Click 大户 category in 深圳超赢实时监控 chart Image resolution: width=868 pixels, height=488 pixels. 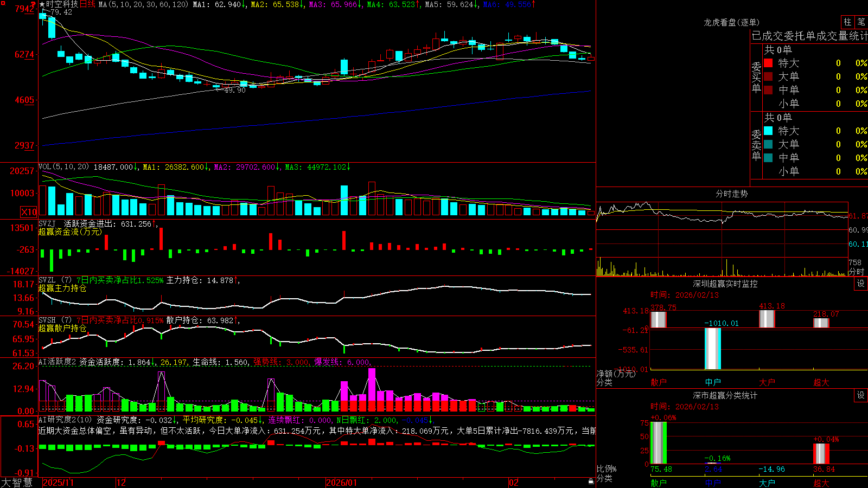pyautogui.click(x=767, y=382)
